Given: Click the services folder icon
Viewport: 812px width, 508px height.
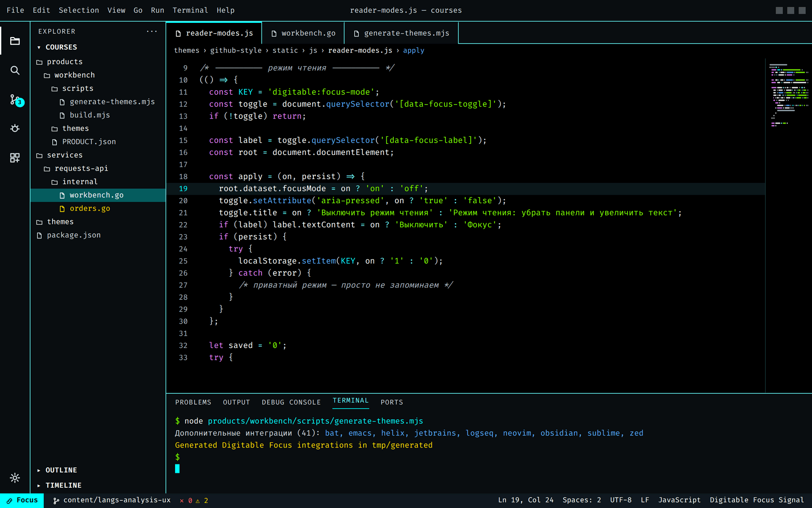Looking at the screenshot, I should [x=39, y=155].
